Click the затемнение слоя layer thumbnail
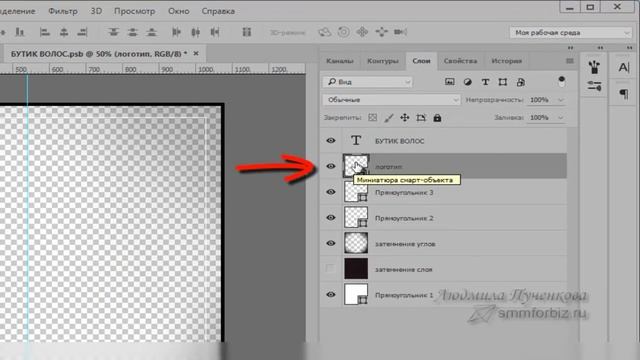 356,269
